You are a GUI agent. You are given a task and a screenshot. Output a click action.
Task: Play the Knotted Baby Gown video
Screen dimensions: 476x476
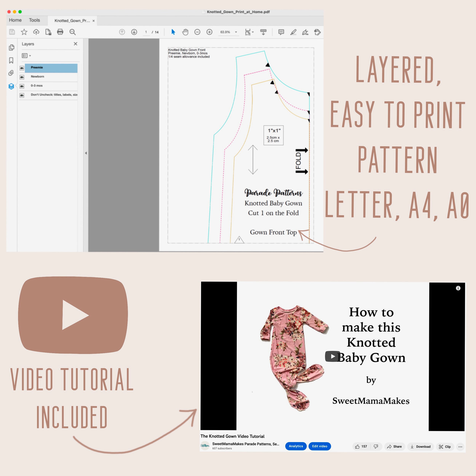point(332,356)
